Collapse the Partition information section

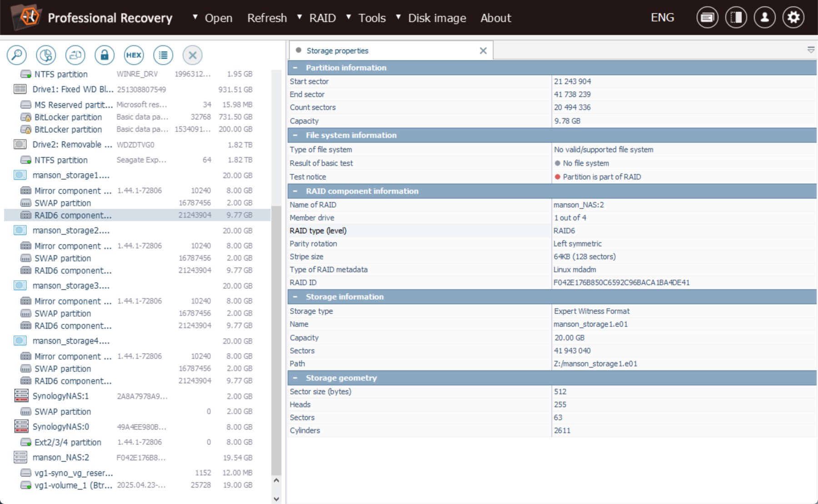click(x=295, y=68)
